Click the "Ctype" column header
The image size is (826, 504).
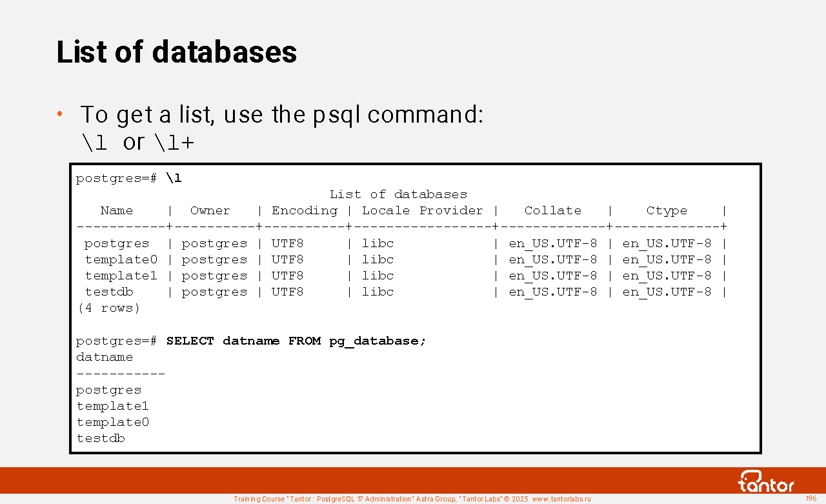pos(667,210)
